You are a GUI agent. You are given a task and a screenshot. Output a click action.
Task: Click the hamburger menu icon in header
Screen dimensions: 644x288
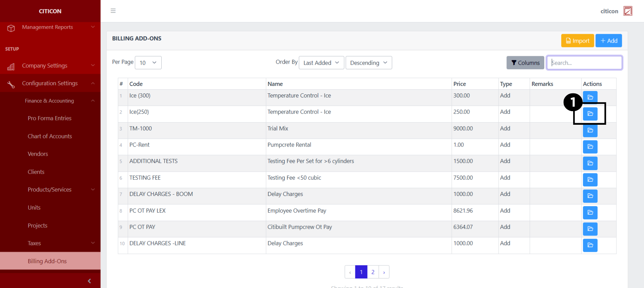pyautogui.click(x=113, y=11)
